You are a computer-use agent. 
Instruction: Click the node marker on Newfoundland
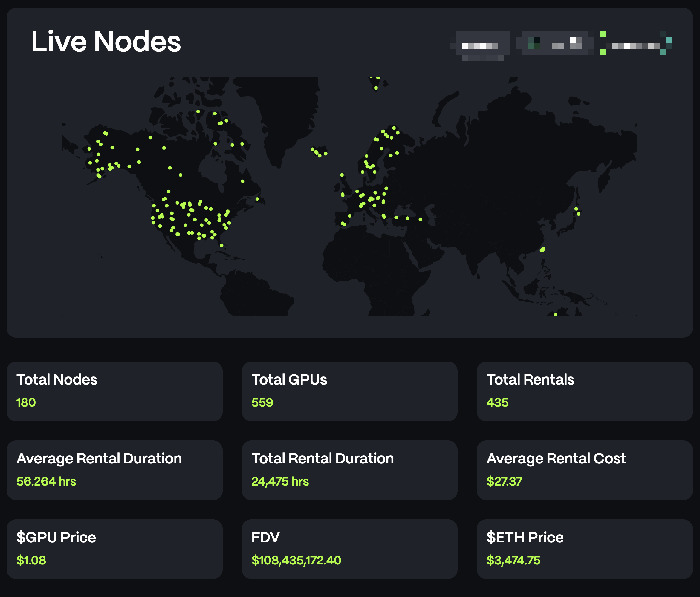(x=257, y=199)
